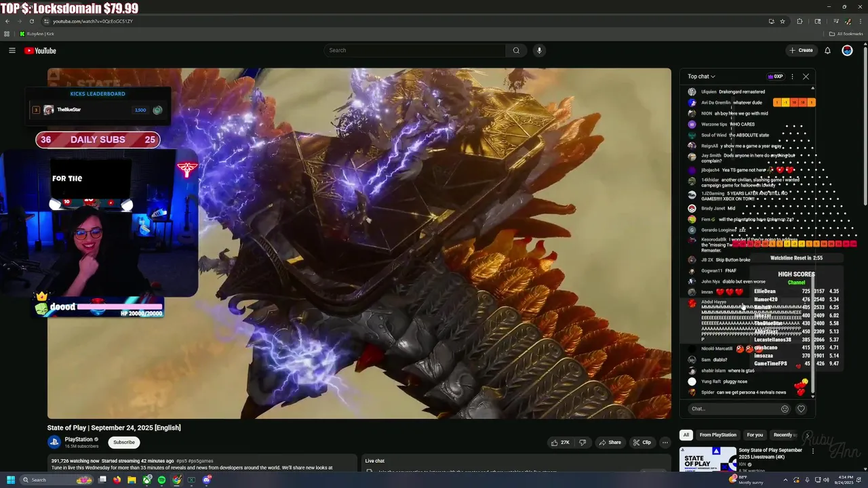Screen dimensions: 868x488
Task: Open the All Bookmarks folder
Action: [x=846, y=34]
